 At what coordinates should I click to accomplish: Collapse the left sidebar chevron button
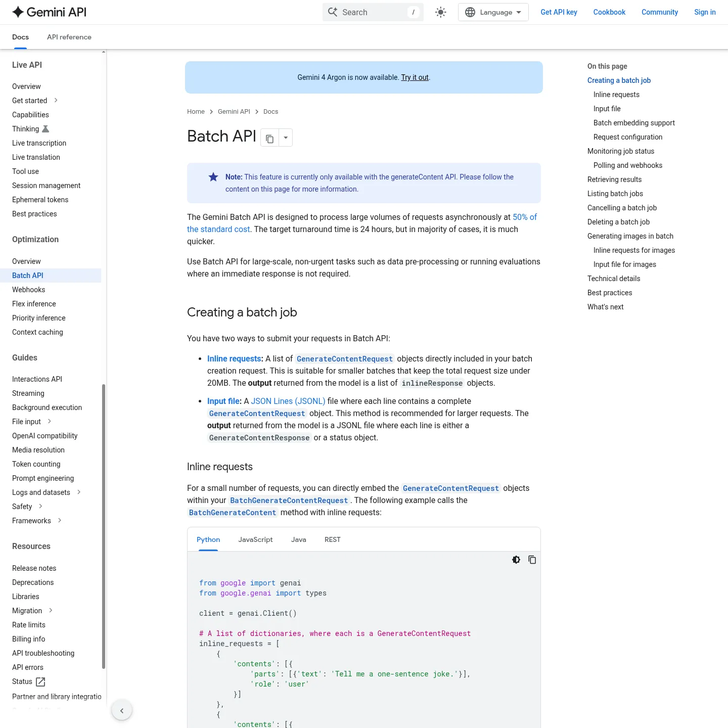[x=122, y=710]
